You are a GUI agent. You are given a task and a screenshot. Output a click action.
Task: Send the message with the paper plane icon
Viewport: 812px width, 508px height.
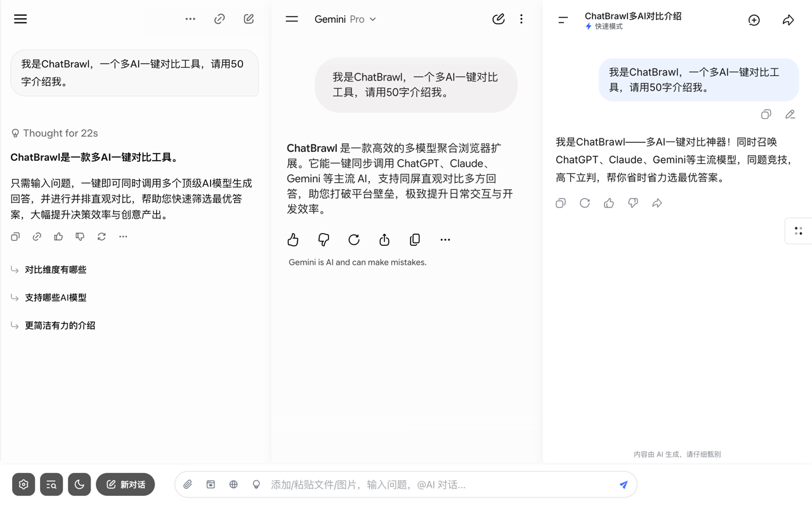(624, 485)
